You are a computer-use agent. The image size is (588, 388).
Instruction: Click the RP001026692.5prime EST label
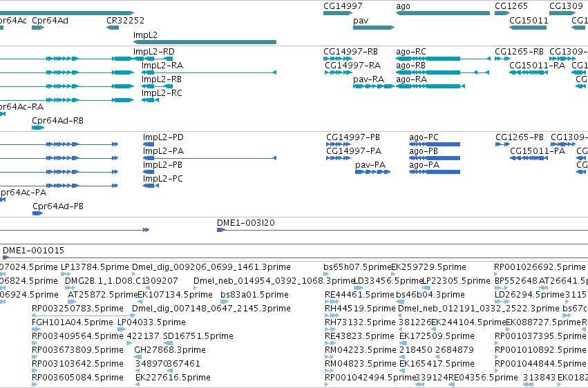540,267
